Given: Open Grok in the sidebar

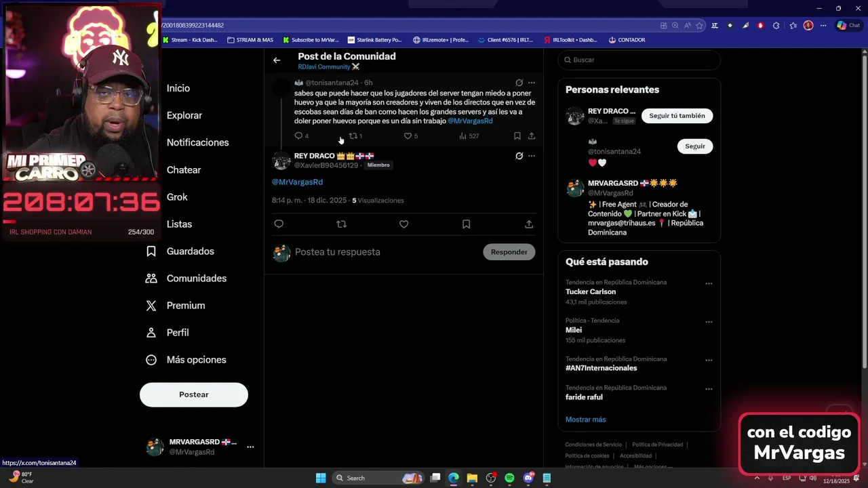Looking at the screenshot, I should tap(177, 197).
